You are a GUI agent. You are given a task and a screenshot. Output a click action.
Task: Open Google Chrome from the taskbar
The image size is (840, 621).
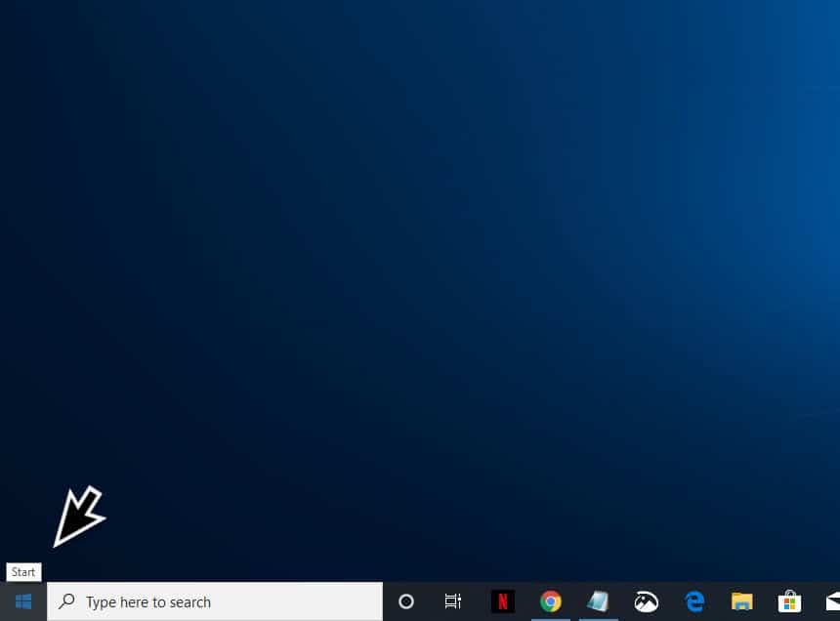pyautogui.click(x=550, y=601)
